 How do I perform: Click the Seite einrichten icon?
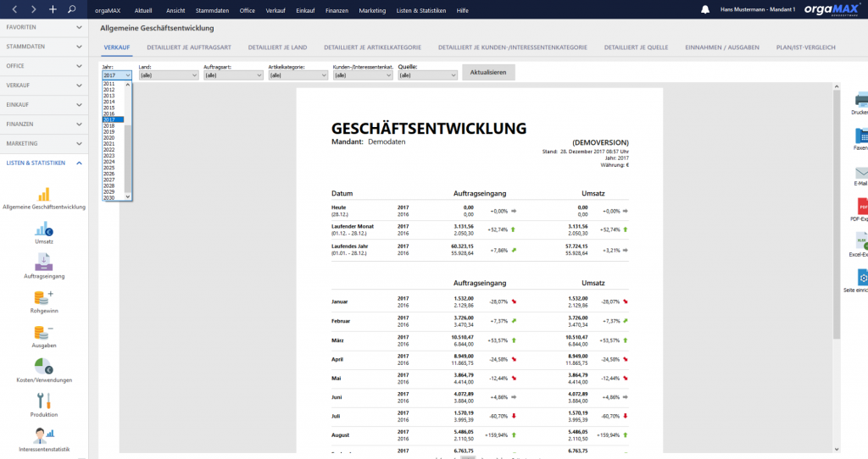point(862,277)
